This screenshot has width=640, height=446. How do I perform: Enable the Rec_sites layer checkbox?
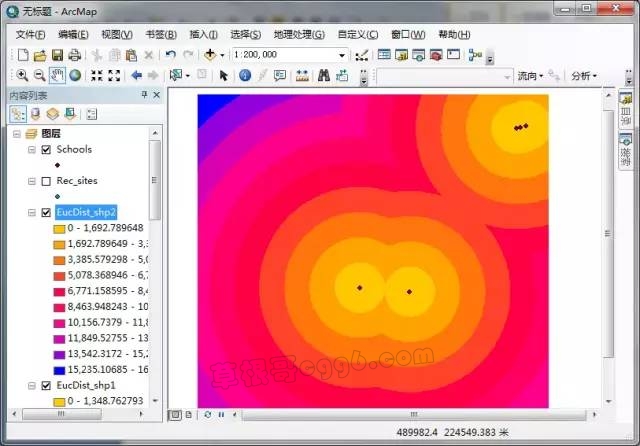pos(46,181)
